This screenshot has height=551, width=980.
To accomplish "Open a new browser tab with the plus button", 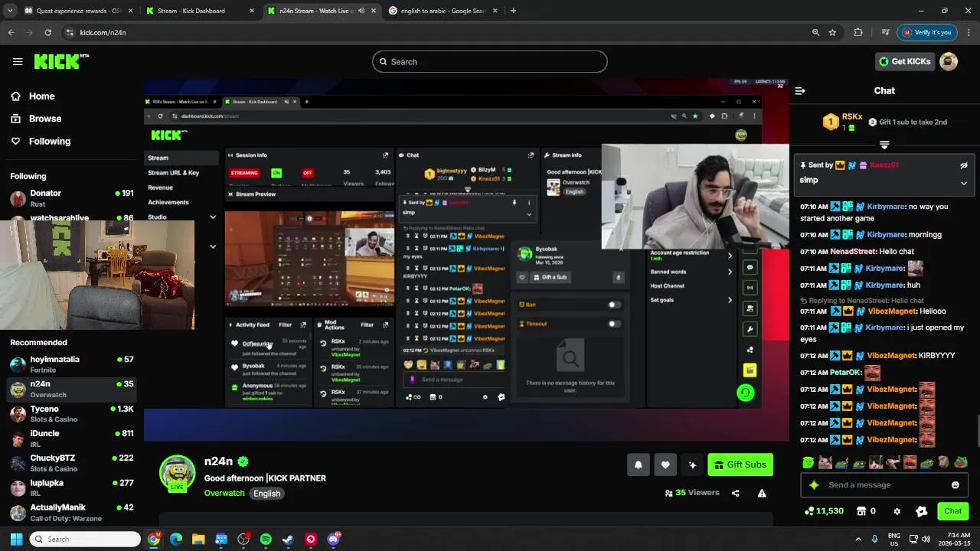I will pos(513,11).
